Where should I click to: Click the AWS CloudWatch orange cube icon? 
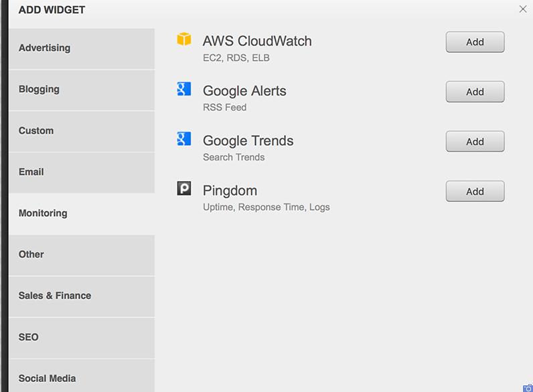(x=184, y=39)
